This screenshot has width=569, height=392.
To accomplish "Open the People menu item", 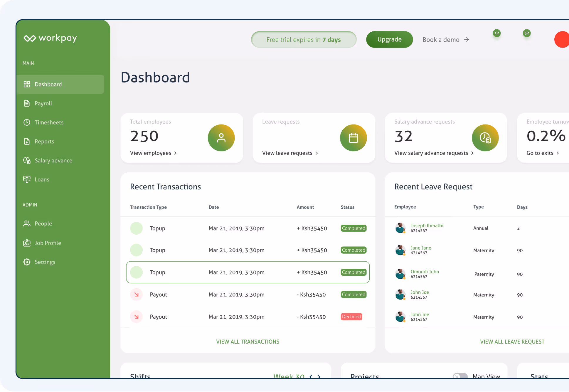I will tap(43, 223).
